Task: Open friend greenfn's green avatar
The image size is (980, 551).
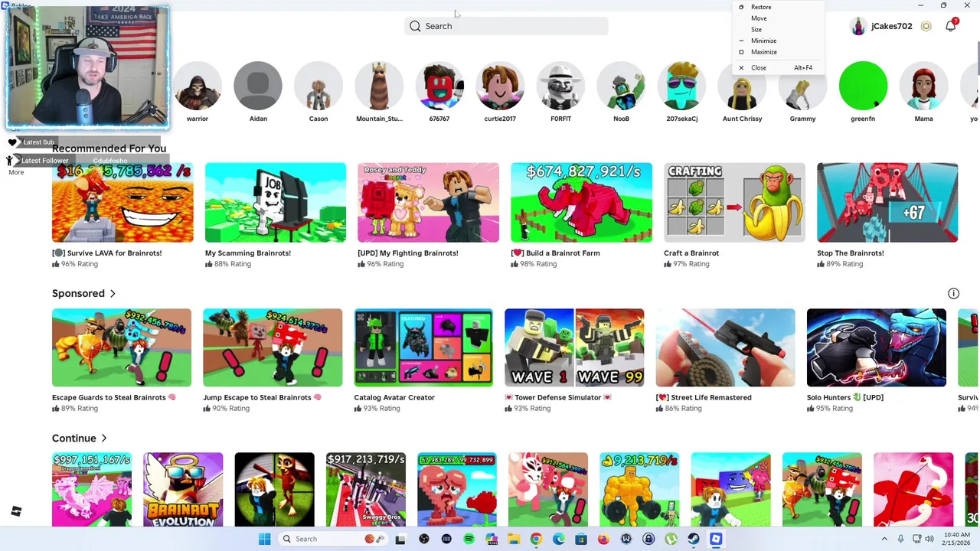Action: point(863,86)
